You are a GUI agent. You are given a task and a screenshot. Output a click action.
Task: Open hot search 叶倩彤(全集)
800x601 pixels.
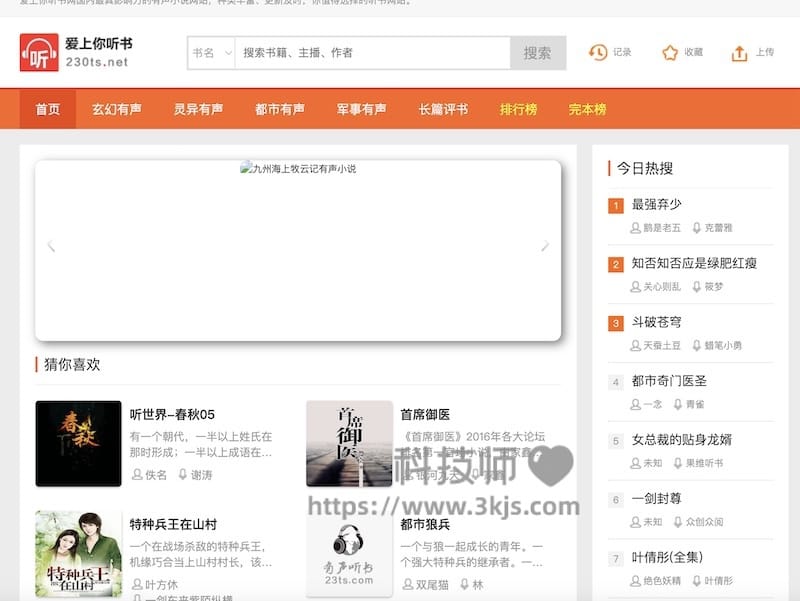[667, 557]
